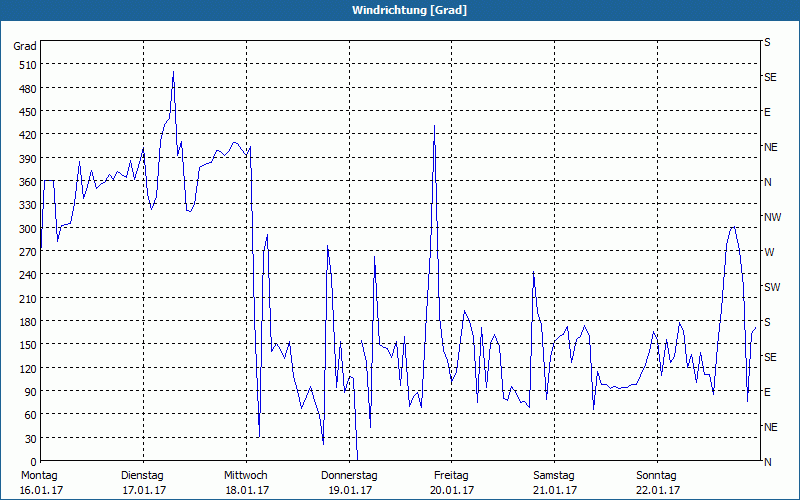Click the 180 y-axis tick label
Screen dimensions: 800x500
[28, 322]
